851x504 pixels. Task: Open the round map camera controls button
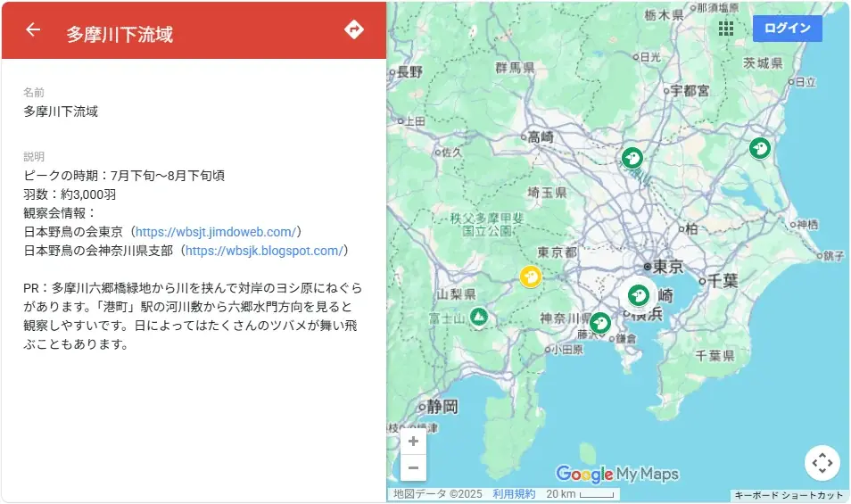click(x=822, y=463)
